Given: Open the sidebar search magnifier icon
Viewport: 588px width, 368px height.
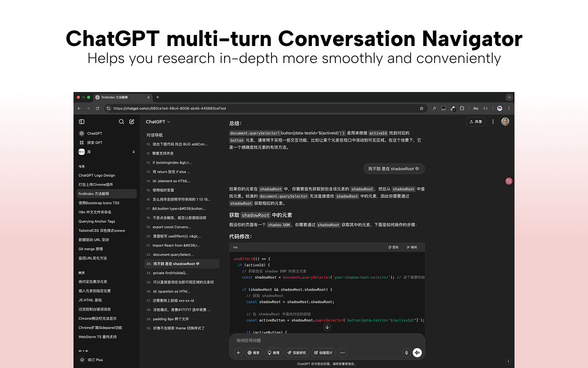Looking at the screenshot, I should pos(121,122).
